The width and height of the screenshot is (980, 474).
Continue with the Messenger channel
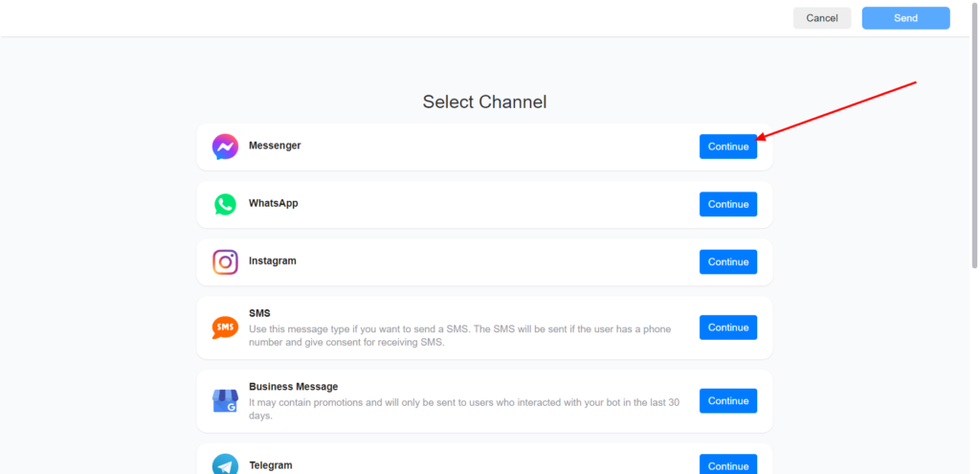coord(728,147)
